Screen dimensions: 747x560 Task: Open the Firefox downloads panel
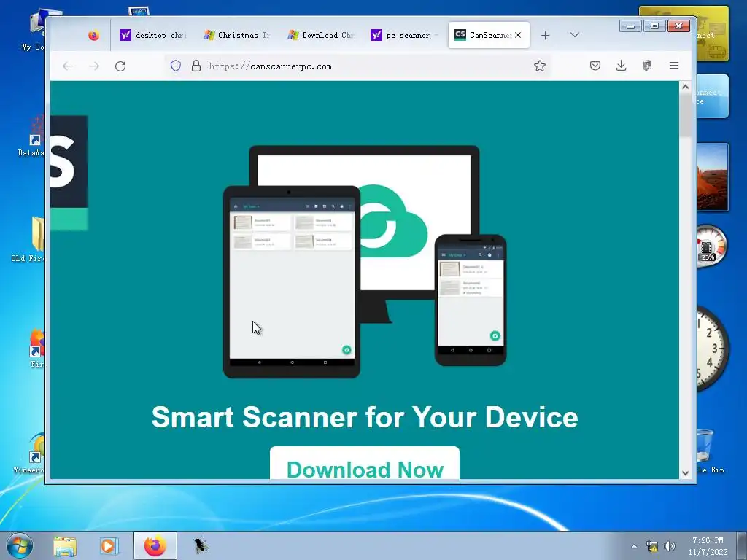click(x=622, y=66)
